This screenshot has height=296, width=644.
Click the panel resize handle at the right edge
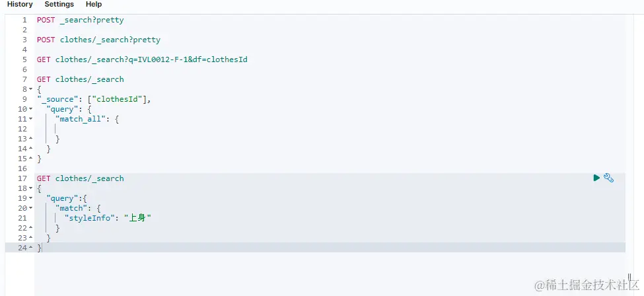[x=629, y=277]
